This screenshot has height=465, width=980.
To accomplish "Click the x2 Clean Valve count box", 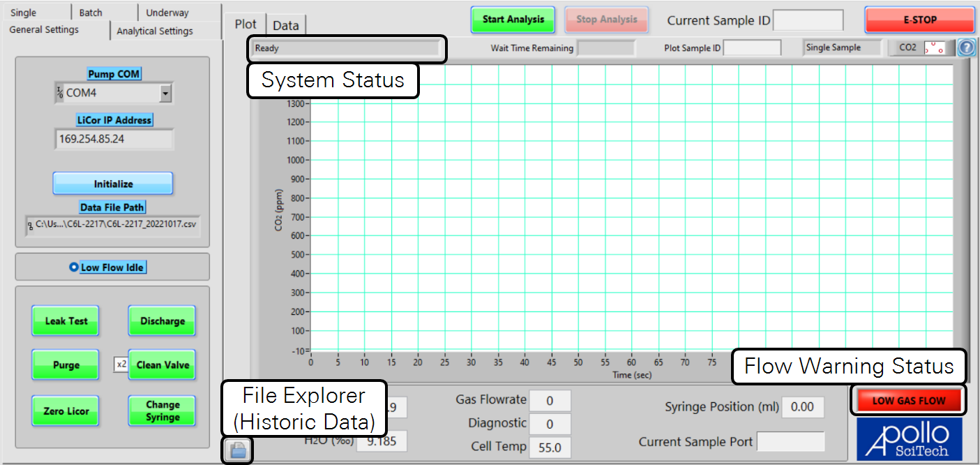I will (121, 364).
